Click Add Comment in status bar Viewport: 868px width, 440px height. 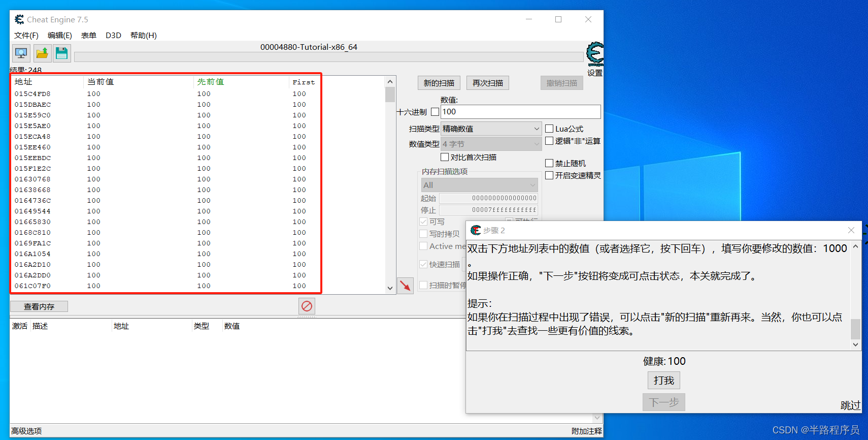coord(587,431)
